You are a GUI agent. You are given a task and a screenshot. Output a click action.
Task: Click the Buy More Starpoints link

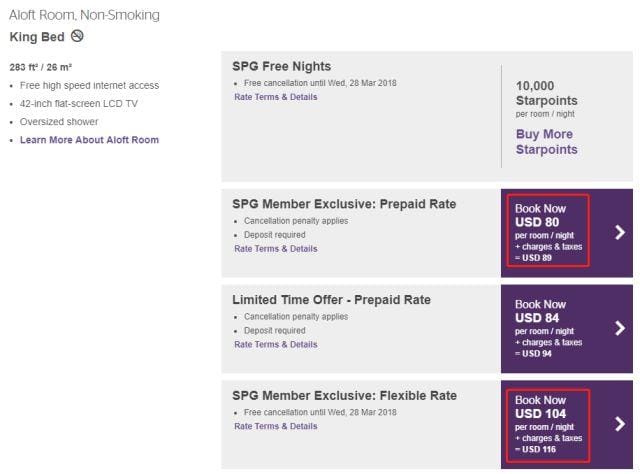click(x=547, y=142)
